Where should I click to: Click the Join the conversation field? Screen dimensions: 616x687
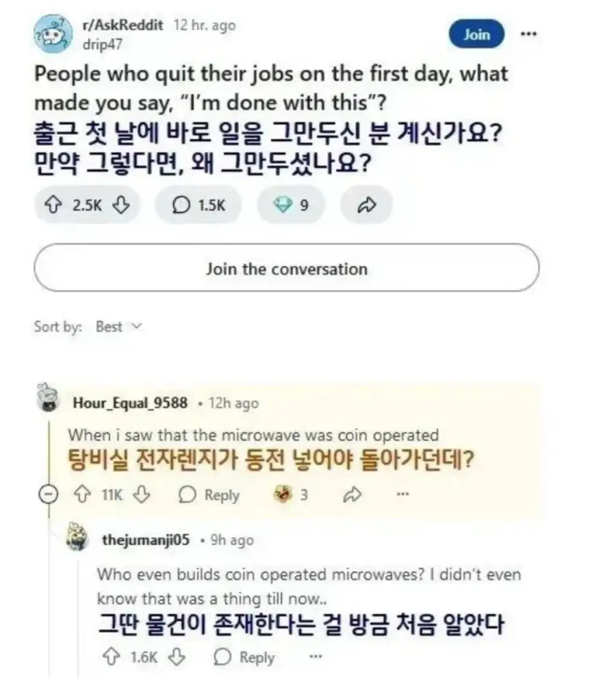(x=287, y=268)
